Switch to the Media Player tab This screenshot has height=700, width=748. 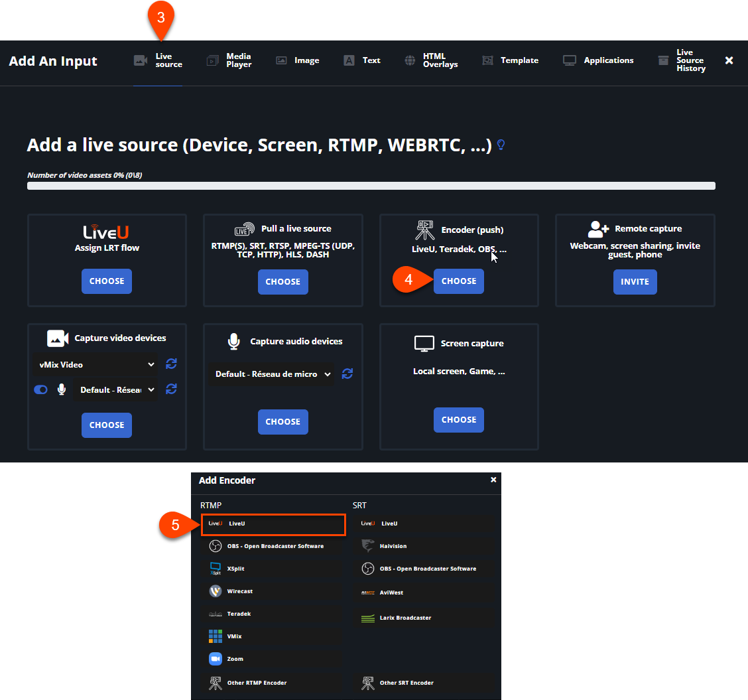coord(229,60)
